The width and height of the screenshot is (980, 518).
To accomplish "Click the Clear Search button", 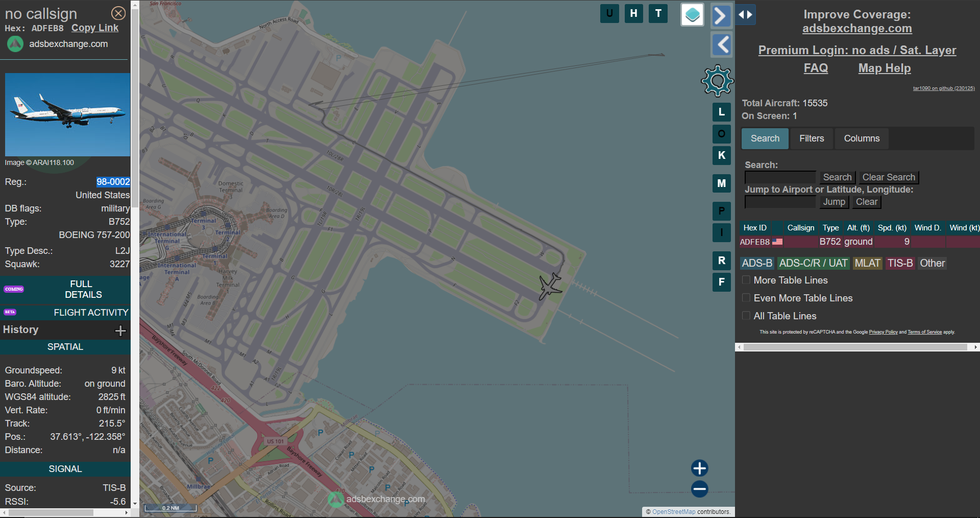I will point(889,177).
